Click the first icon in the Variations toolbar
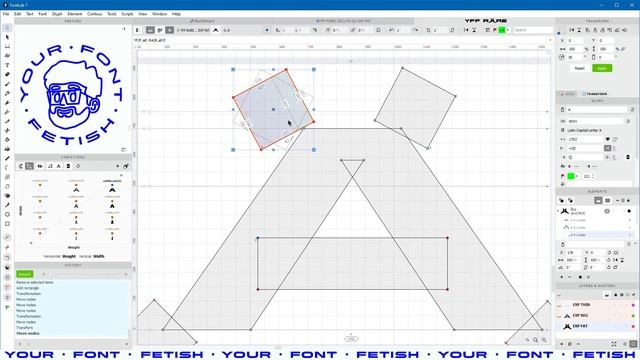The image size is (640, 360). coord(20,166)
